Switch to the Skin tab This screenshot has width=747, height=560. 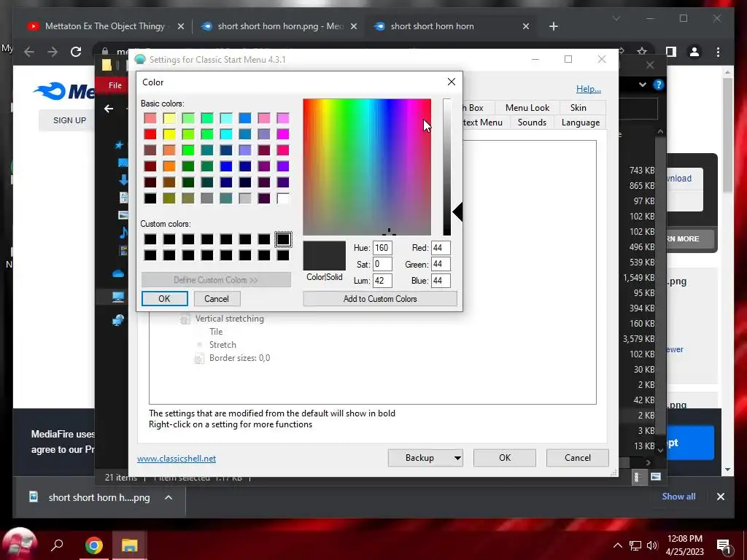[x=578, y=108]
